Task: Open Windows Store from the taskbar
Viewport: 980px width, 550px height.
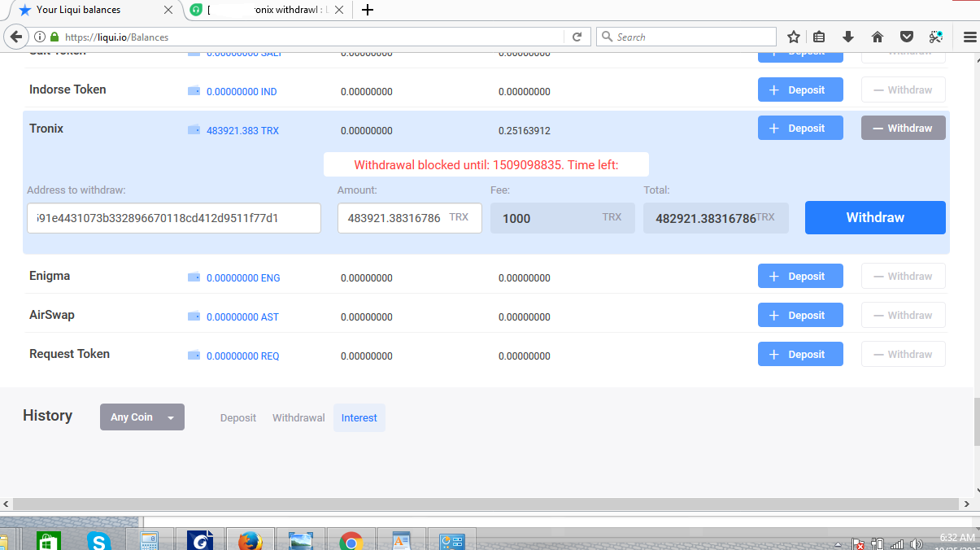Action: (x=50, y=540)
